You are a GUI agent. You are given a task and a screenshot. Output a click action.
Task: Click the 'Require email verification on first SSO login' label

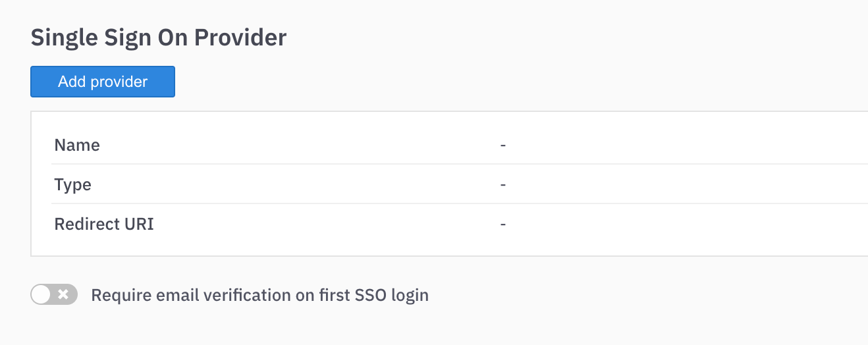click(x=260, y=295)
